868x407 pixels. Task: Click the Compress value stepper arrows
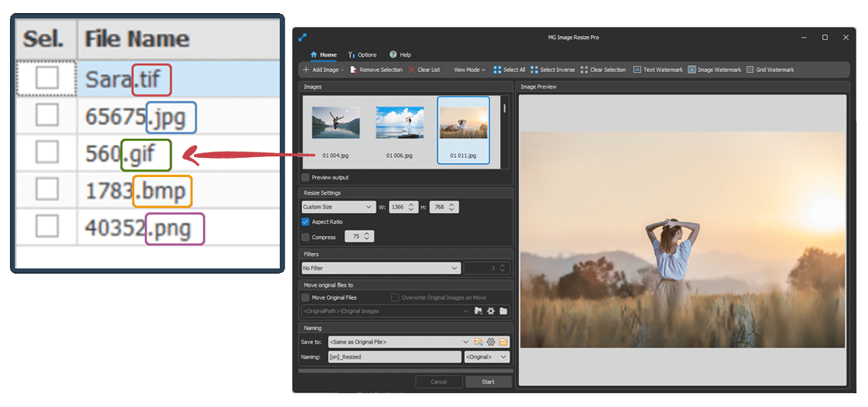[367, 237]
